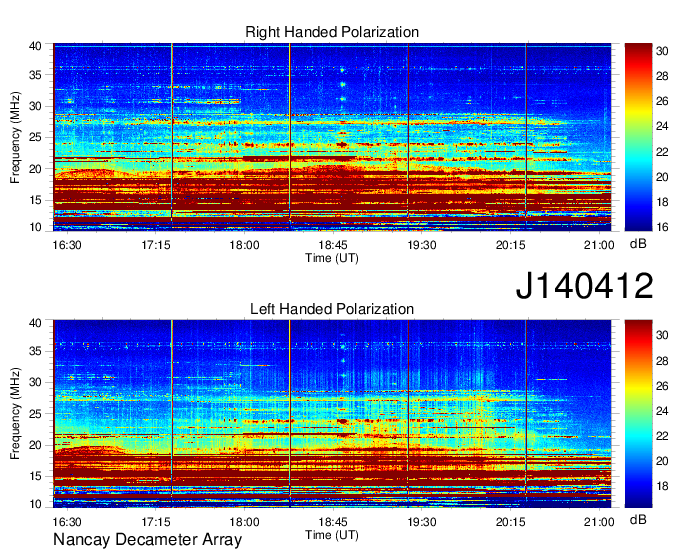Click the 25 MHz tick on the Right Handed plot
680x552 pixels.
35,137
